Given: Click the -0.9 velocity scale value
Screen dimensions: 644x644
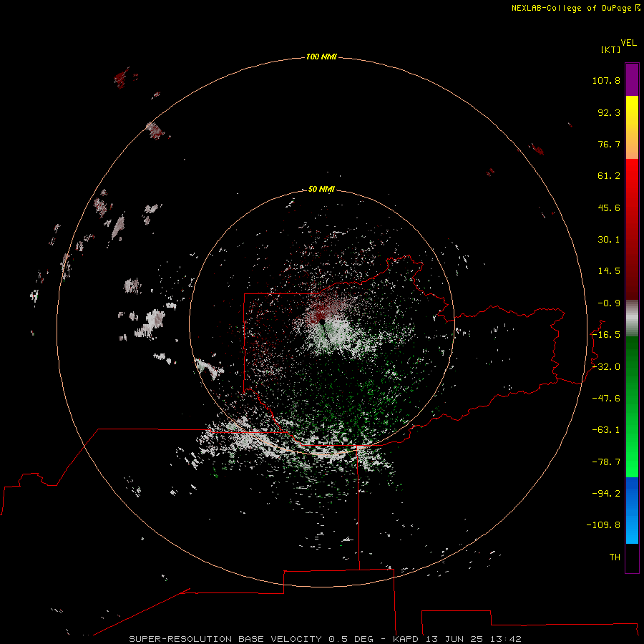Looking at the screenshot, I should coord(609,303).
